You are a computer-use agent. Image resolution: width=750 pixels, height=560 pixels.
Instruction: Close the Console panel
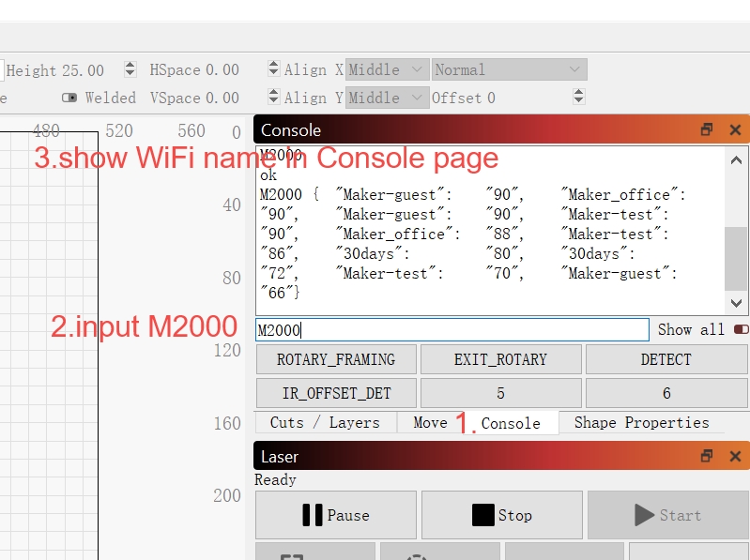pyautogui.click(x=735, y=129)
